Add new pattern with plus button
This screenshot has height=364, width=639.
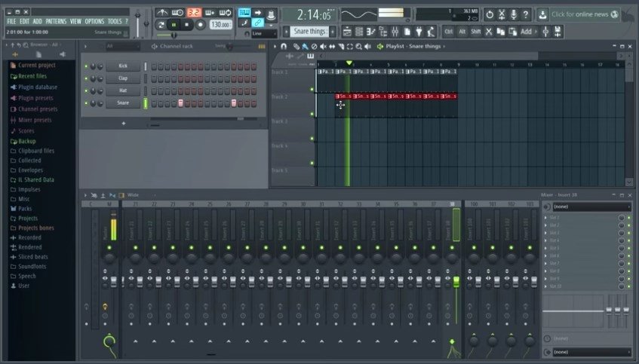pyautogui.click(x=333, y=32)
